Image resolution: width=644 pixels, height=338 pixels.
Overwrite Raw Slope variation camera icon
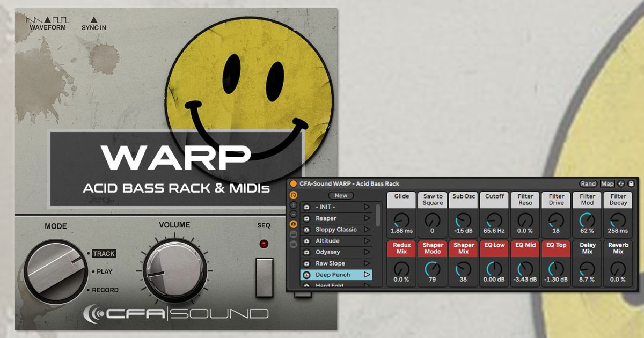pyautogui.click(x=306, y=263)
